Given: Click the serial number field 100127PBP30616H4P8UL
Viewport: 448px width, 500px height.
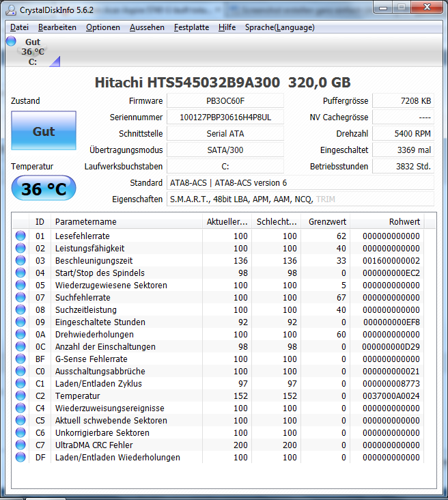Looking at the screenshot, I should (x=225, y=117).
